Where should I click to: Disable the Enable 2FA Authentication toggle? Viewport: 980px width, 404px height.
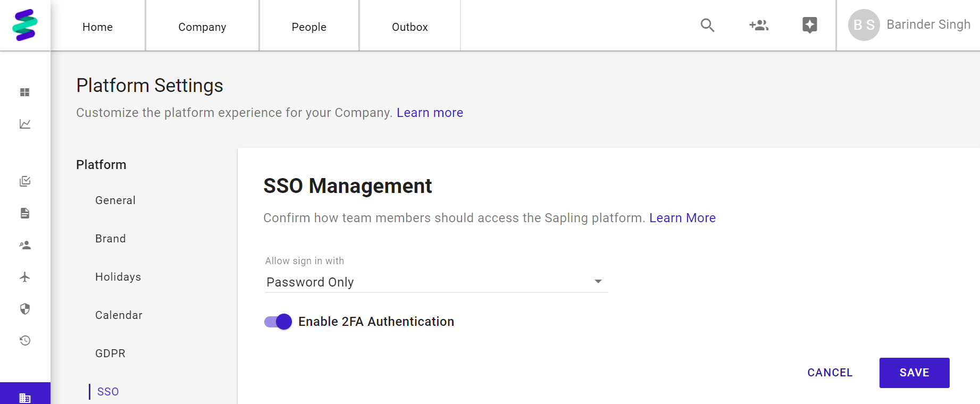tap(278, 322)
